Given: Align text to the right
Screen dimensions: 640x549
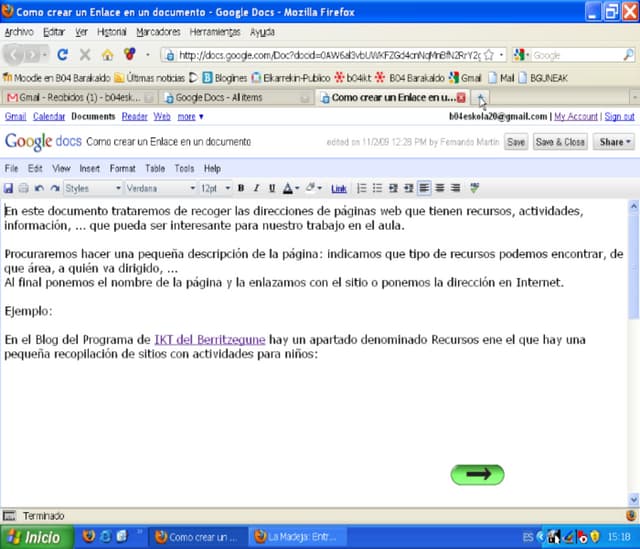Looking at the screenshot, I should click(x=455, y=188).
